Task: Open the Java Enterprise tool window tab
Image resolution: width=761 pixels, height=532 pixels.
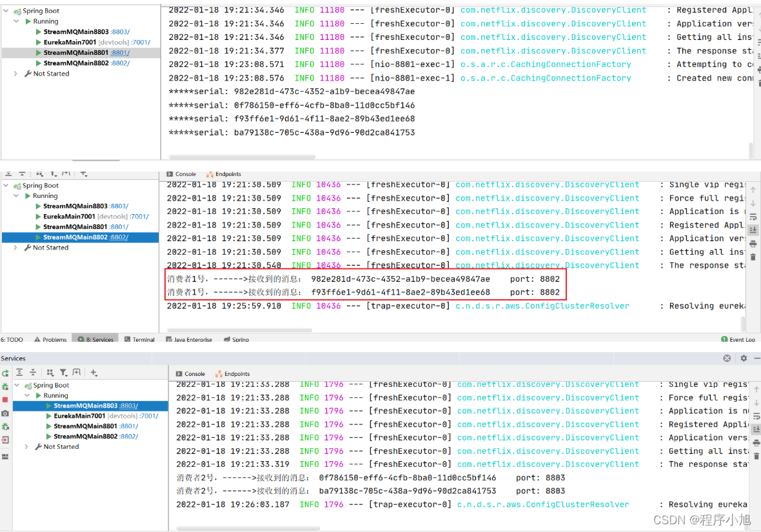Action: [x=189, y=339]
